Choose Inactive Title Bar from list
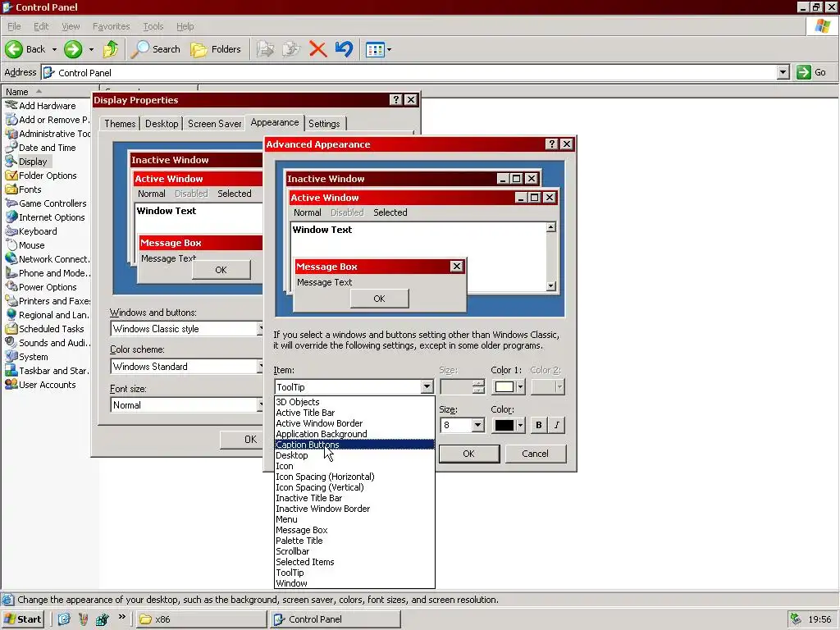 pos(354,498)
